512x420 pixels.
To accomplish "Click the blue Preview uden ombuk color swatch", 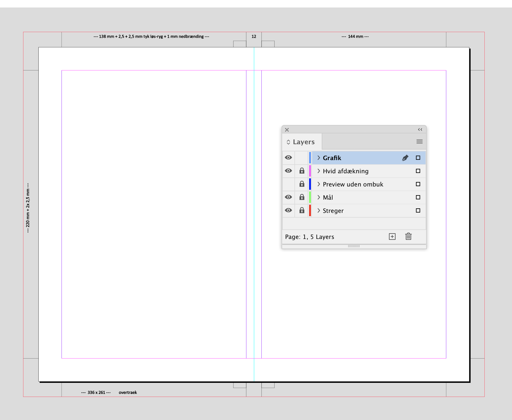I will [310, 184].
